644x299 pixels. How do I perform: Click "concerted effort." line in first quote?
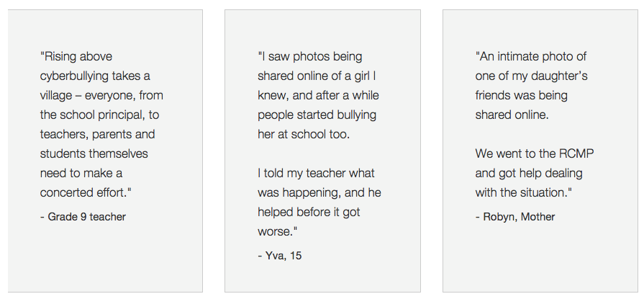[86, 192]
